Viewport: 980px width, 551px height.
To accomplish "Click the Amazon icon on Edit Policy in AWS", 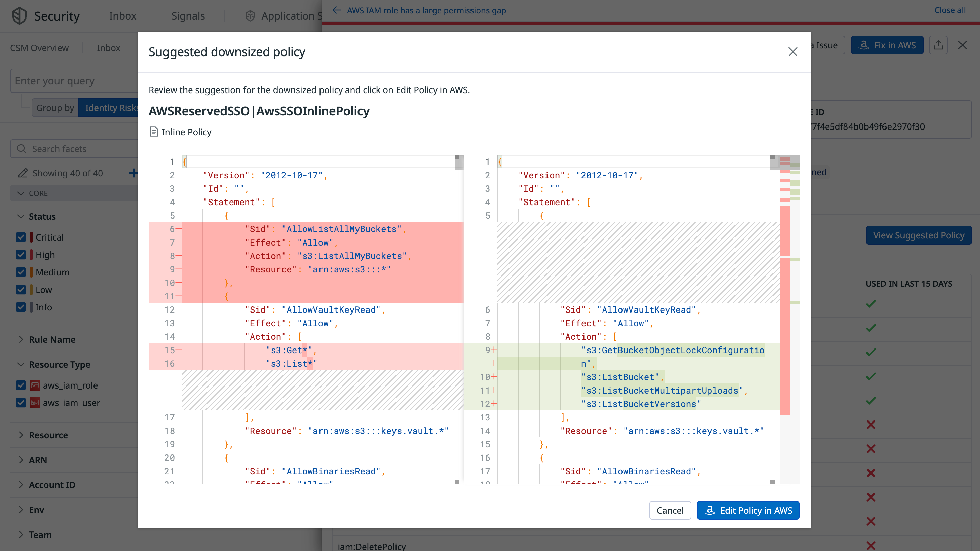I will tap(710, 510).
